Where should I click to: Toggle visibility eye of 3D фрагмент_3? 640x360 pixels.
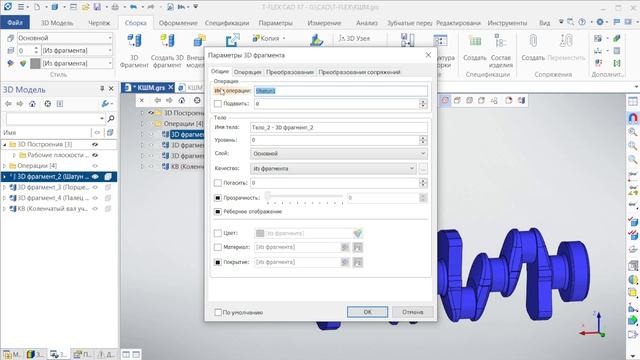pyautogui.click(x=95, y=187)
